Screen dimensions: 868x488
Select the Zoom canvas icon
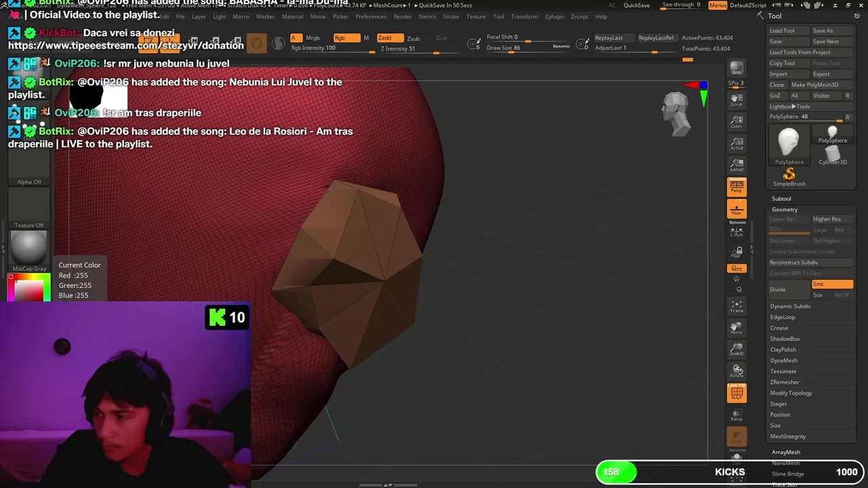(736, 122)
